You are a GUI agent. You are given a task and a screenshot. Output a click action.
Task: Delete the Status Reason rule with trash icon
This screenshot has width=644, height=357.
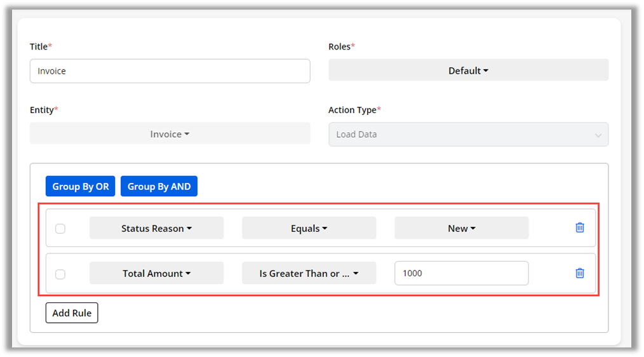(x=579, y=227)
